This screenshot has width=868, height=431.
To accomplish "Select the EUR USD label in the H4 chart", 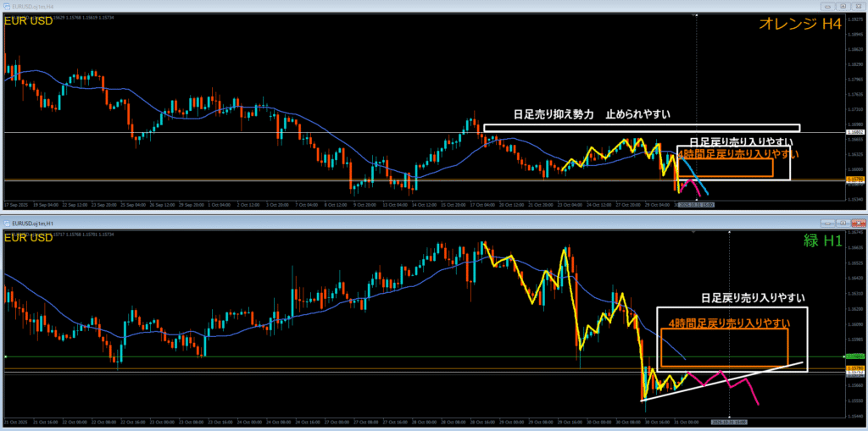I will [x=29, y=21].
